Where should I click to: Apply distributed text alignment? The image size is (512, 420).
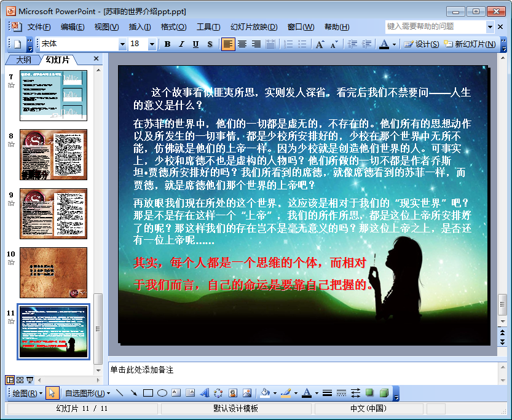[270, 44]
